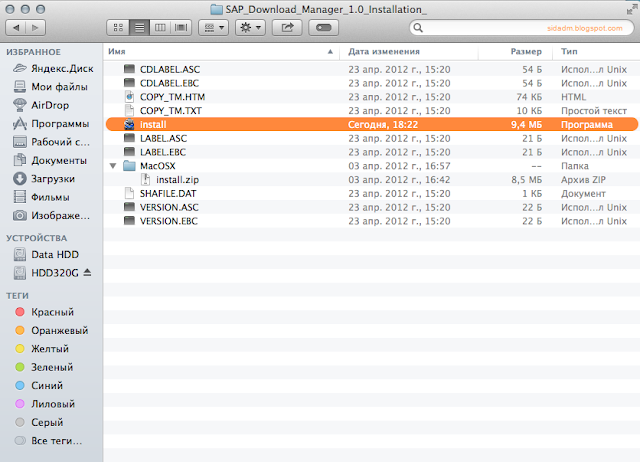The image size is (640, 462).
Task: Toggle sort direction arrow in Имя column
Action: (x=330, y=51)
